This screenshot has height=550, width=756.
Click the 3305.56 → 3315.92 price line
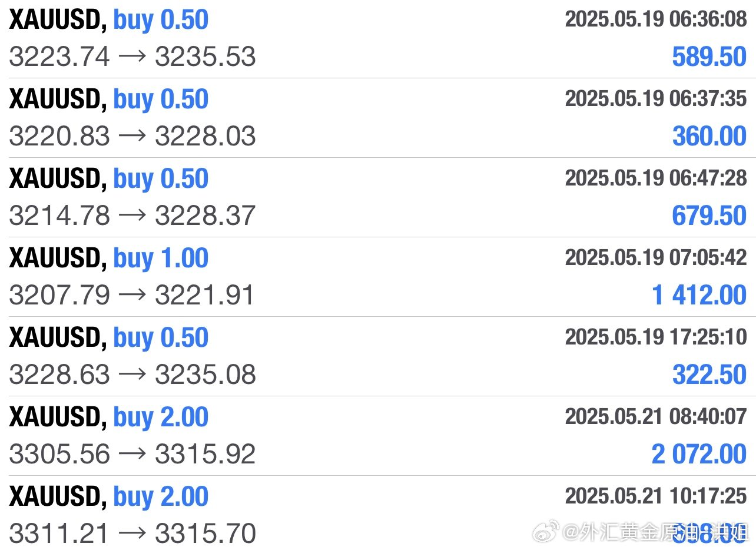(x=132, y=454)
